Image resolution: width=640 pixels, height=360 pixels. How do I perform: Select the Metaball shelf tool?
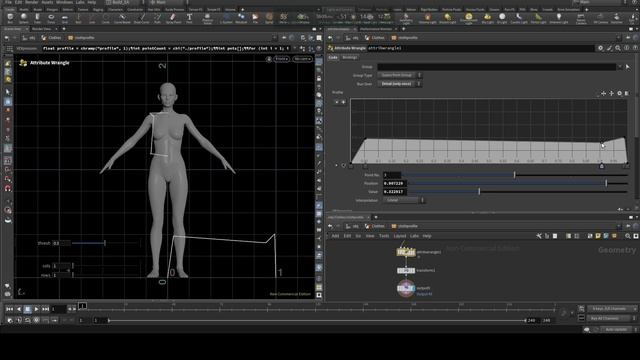click(x=241, y=18)
